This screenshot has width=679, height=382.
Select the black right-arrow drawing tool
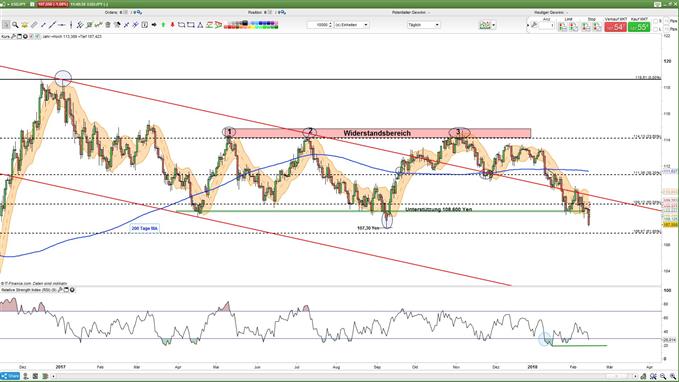[x=154, y=25]
